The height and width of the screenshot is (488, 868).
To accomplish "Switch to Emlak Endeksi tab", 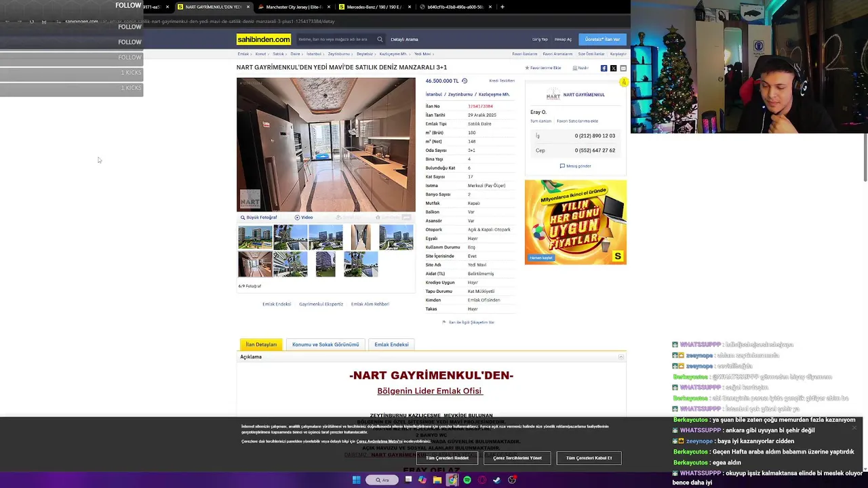I will 391,344.
